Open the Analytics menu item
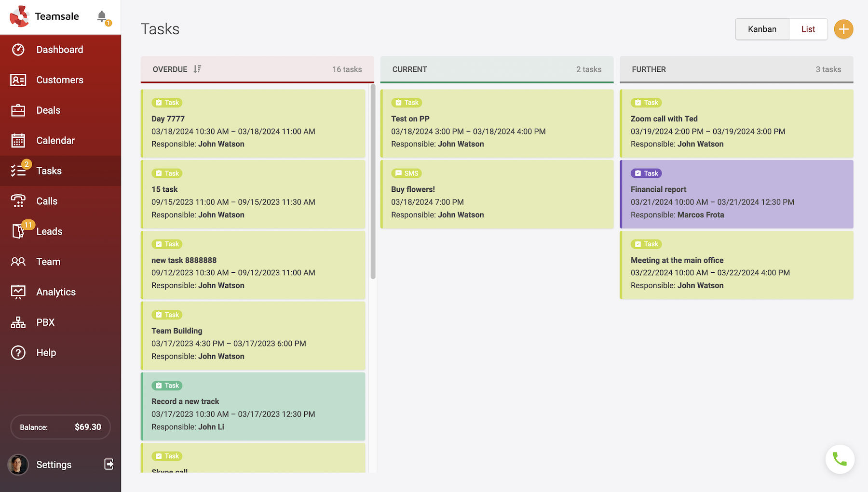 pyautogui.click(x=56, y=292)
